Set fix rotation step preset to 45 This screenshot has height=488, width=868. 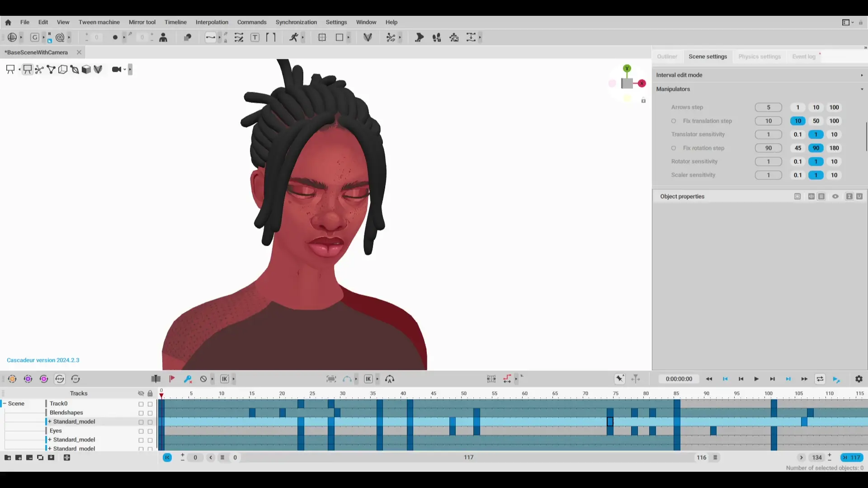[x=798, y=148]
